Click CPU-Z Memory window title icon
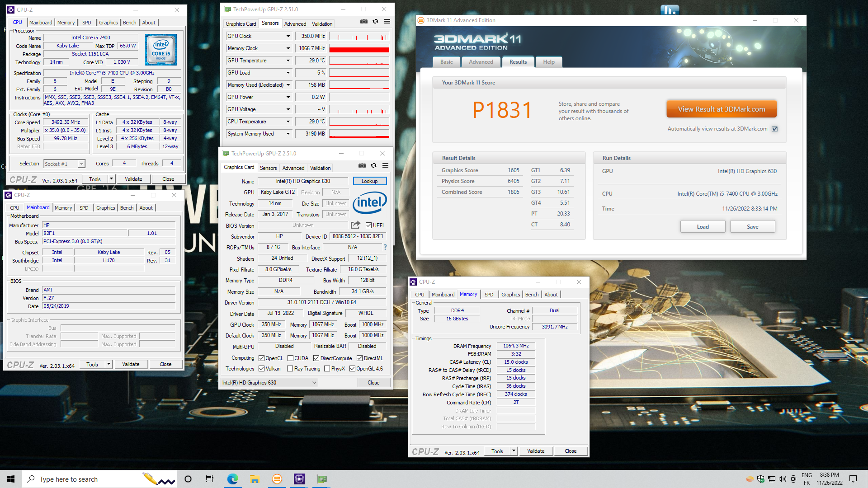This screenshot has height=488, width=868. coord(413,282)
